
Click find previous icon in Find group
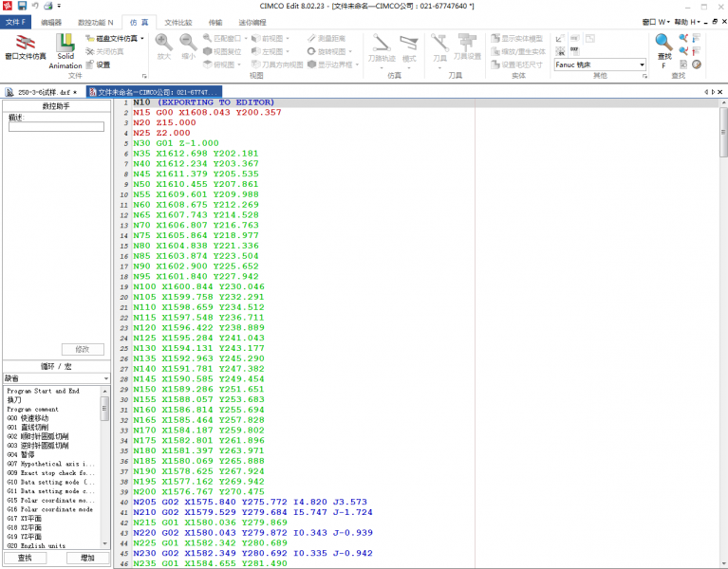pyautogui.click(x=683, y=38)
